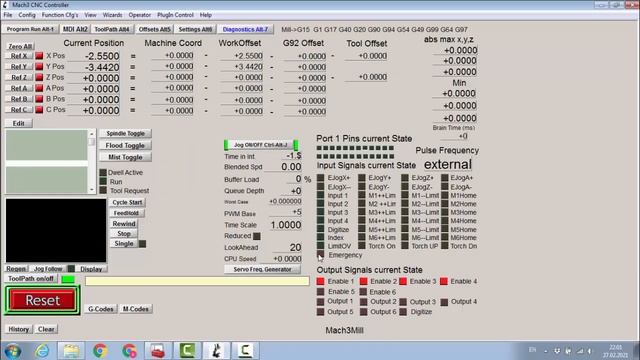Click Zero All button
Viewport: 640px width, 360px height.
[20, 46]
